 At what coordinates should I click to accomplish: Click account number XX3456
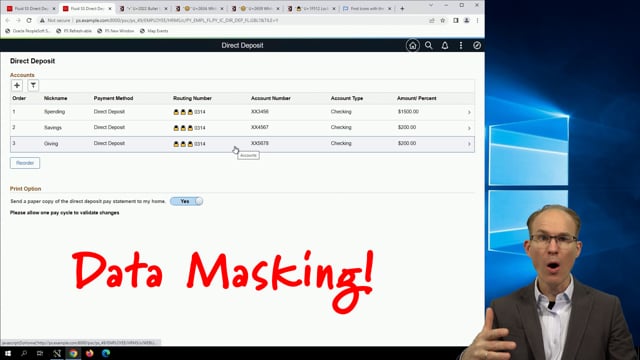[260, 111]
